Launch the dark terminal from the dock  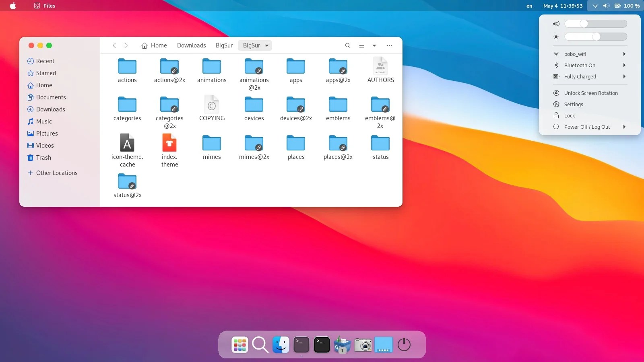pyautogui.click(x=321, y=345)
